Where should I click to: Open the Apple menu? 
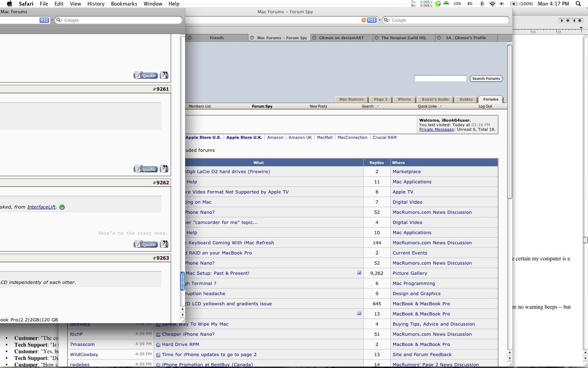(x=9, y=4)
